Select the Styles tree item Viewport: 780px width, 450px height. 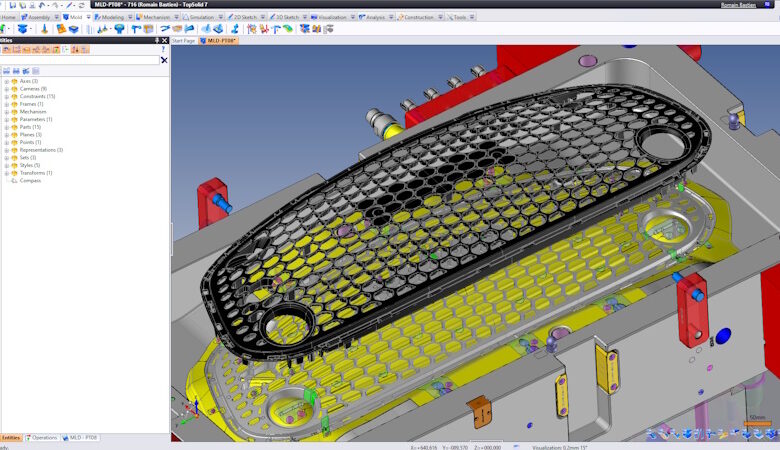pyautogui.click(x=30, y=165)
